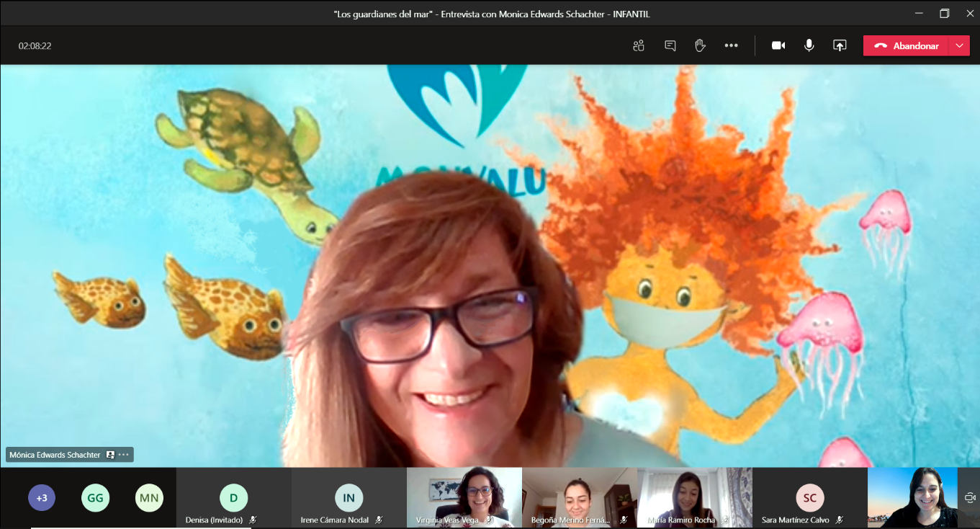This screenshot has width=980, height=529.
Task: Select Irene Cámara Nodal's tile
Action: pos(349,497)
